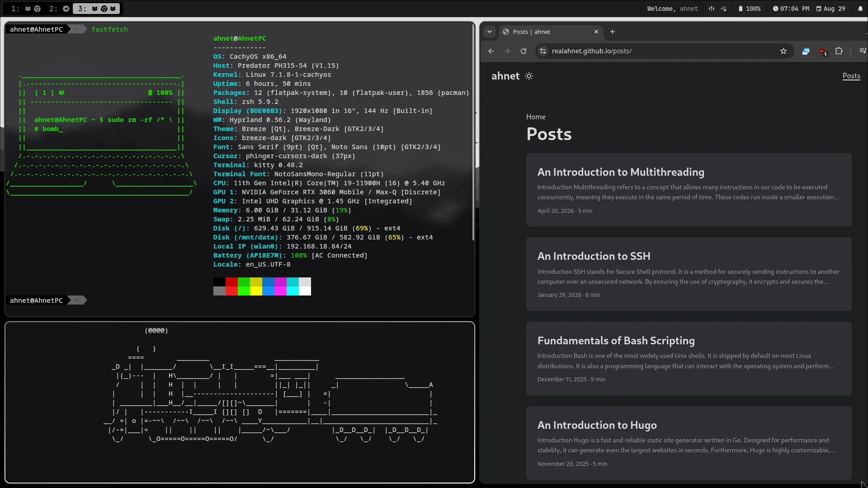The height and width of the screenshot is (488, 868).
Task: Open the Extensions puzzle-piece menu
Action: [x=839, y=51]
